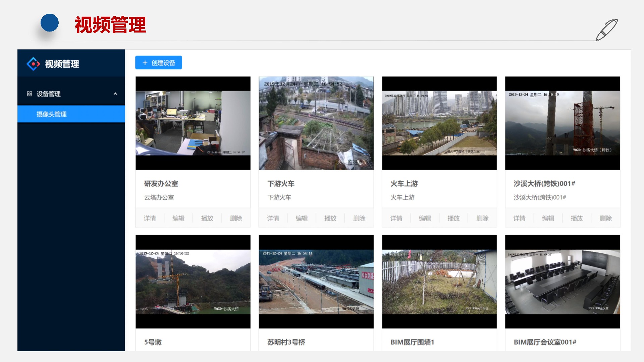The image size is (644, 362).
Task: Delete the 下游火车 camera
Action: click(x=359, y=218)
